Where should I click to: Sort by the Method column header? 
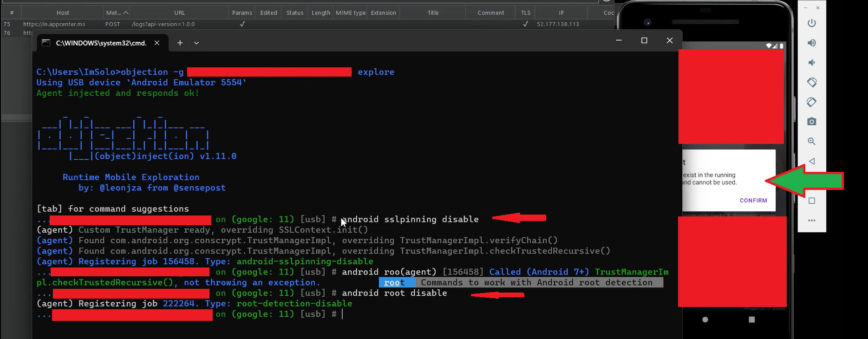point(117,13)
